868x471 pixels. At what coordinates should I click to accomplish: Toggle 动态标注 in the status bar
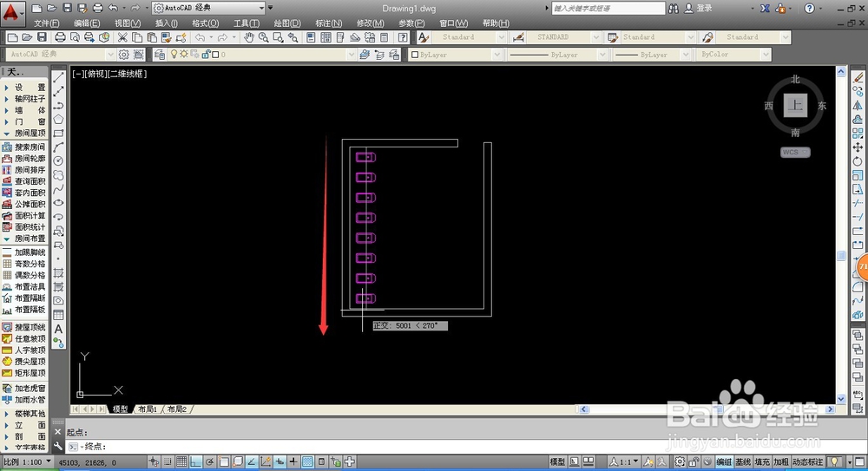807,461
